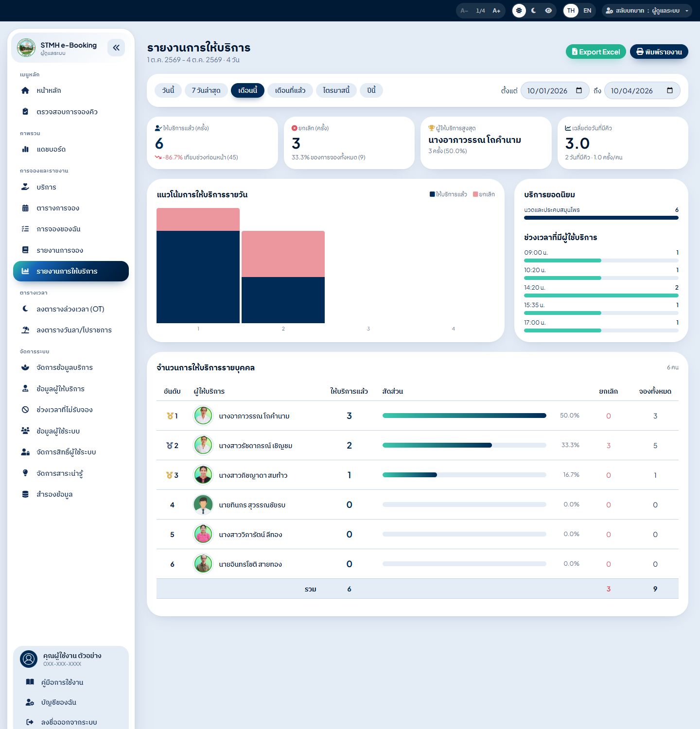The height and width of the screenshot is (729, 700).
Task: Open calendar picker on the ถึง date field
Action: 670,90
